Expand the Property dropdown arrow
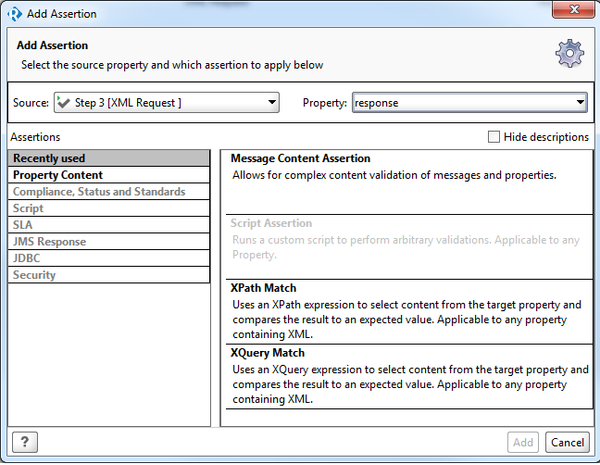 [x=580, y=103]
